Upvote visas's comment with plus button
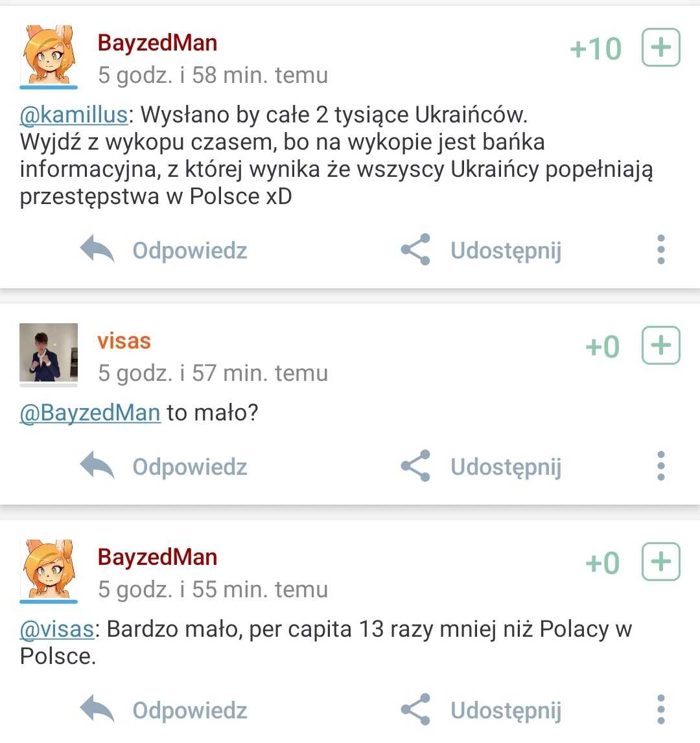This screenshot has width=700, height=743. pyautogui.click(x=660, y=345)
